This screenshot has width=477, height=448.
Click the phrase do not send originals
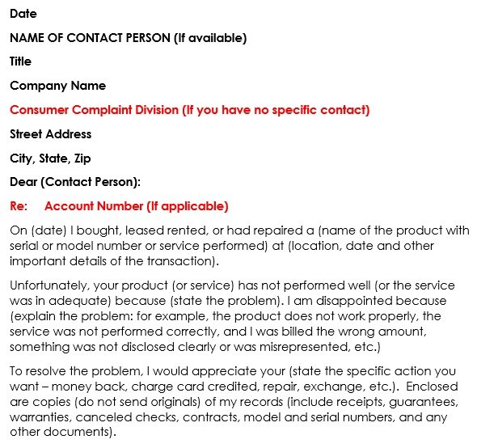point(137,402)
